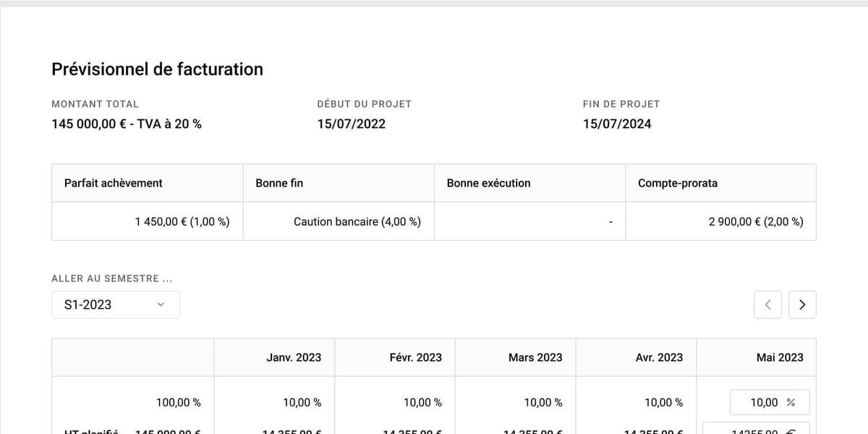Screen dimensions: 868x434
Task: Click the Prévisionnel de facturation heading
Action: [157, 69]
